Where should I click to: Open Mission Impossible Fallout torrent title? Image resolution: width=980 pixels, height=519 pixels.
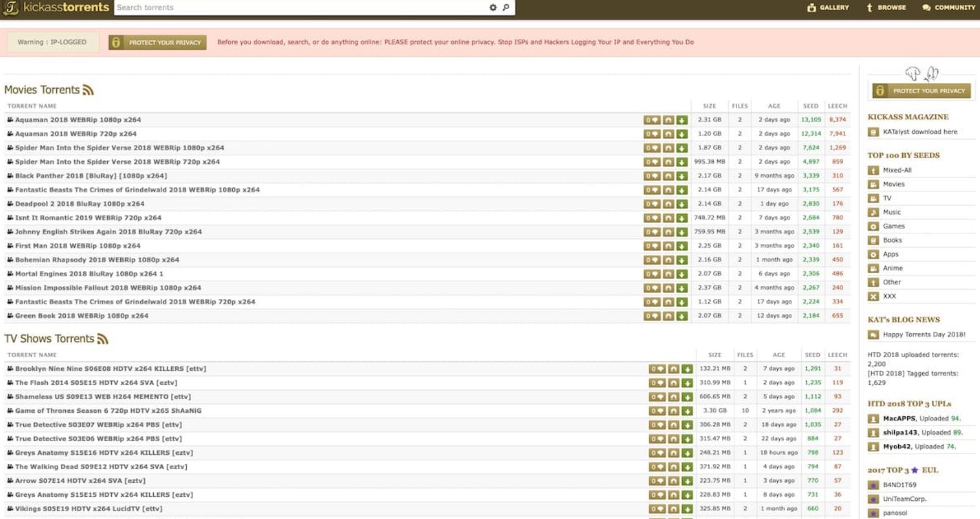pyautogui.click(x=108, y=288)
